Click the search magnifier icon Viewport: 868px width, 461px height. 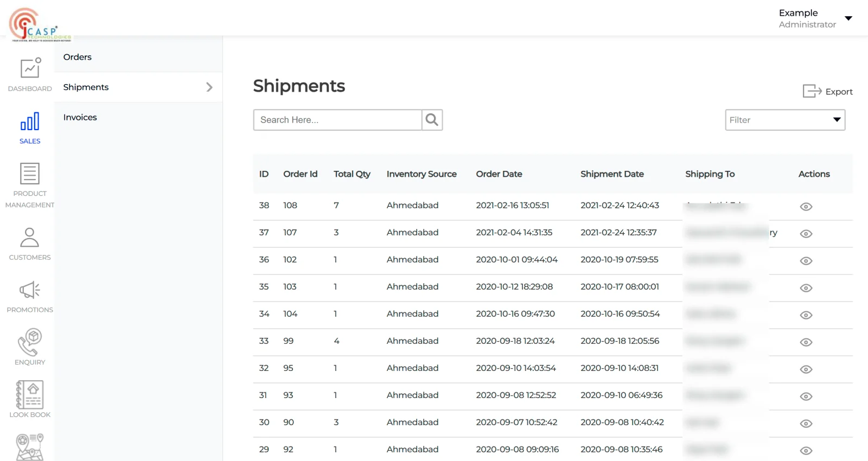[432, 120]
